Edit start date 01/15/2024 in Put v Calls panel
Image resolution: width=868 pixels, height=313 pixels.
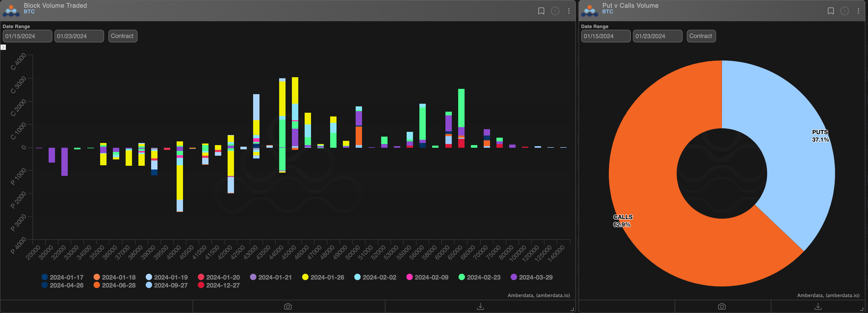click(606, 36)
